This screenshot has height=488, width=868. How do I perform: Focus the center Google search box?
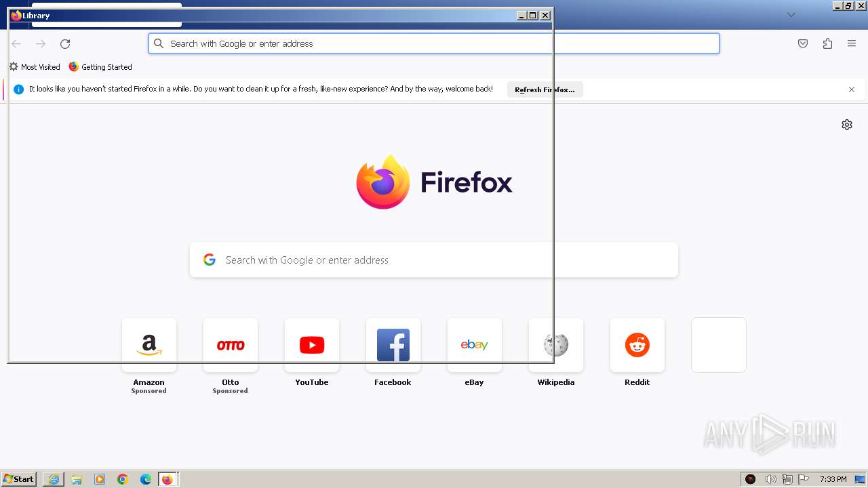[x=434, y=260]
